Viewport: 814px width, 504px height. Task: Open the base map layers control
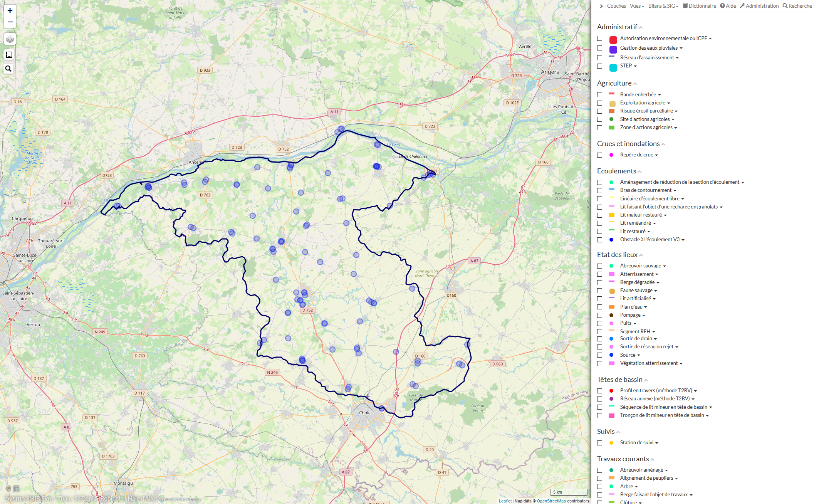tap(10, 39)
